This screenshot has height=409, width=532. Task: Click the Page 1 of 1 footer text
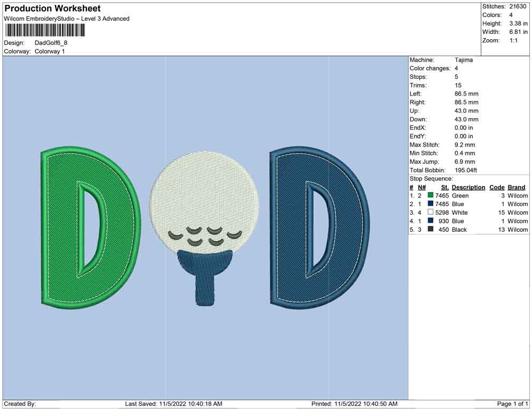[x=513, y=404]
